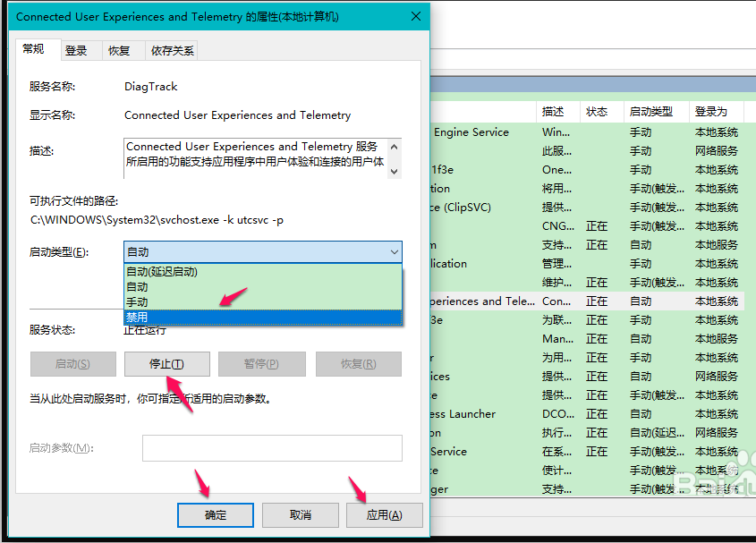Image resolution: width=756 pixels, height=543 pixels.
Task: Click the 'DCO...' description cell
Action: (558, 414)
